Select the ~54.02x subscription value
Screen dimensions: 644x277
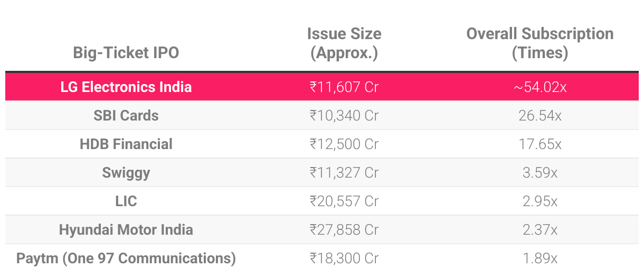539,87
